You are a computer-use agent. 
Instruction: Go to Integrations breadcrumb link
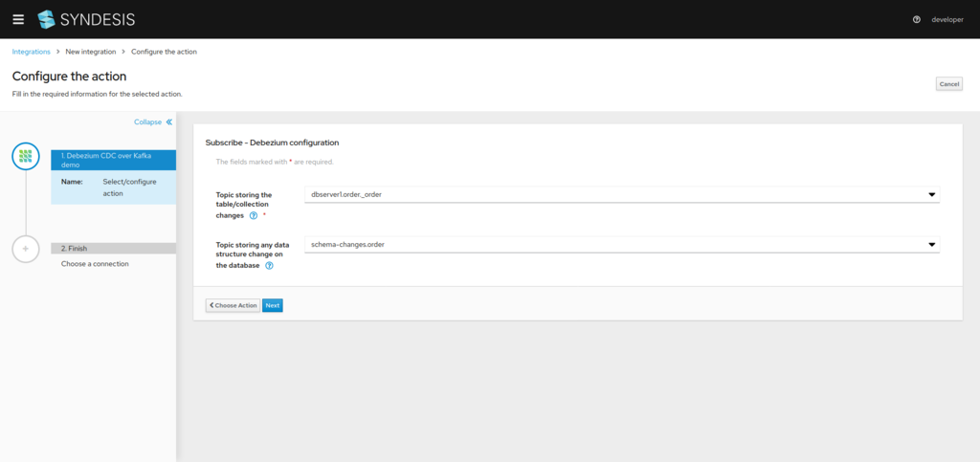[x=32, y=52]
